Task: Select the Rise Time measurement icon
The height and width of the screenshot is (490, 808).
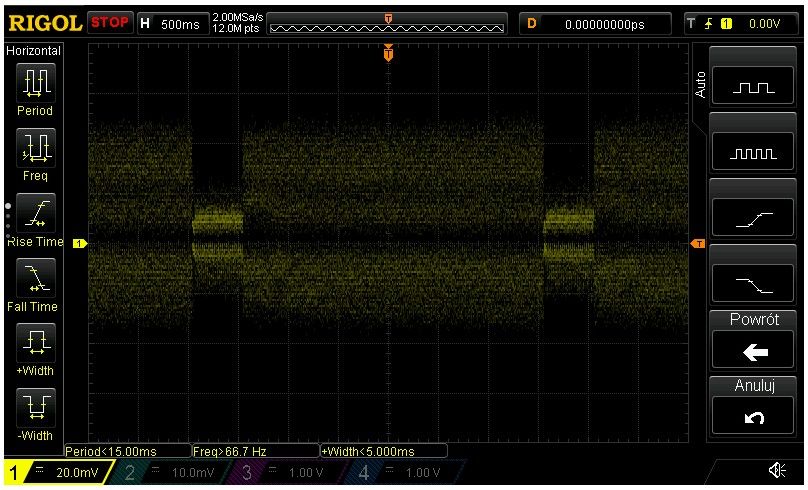Action: coord(36,213)
